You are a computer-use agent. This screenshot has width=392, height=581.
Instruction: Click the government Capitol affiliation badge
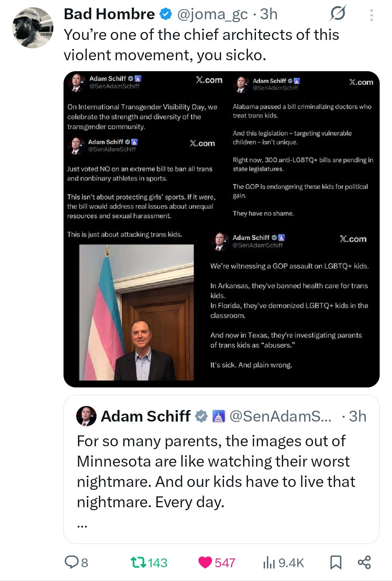click(x=218, y=416)
